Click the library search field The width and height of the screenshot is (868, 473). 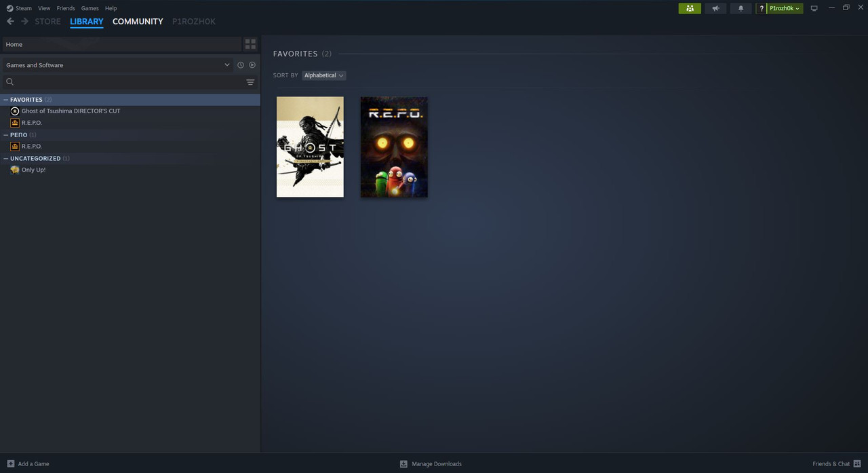129,81
